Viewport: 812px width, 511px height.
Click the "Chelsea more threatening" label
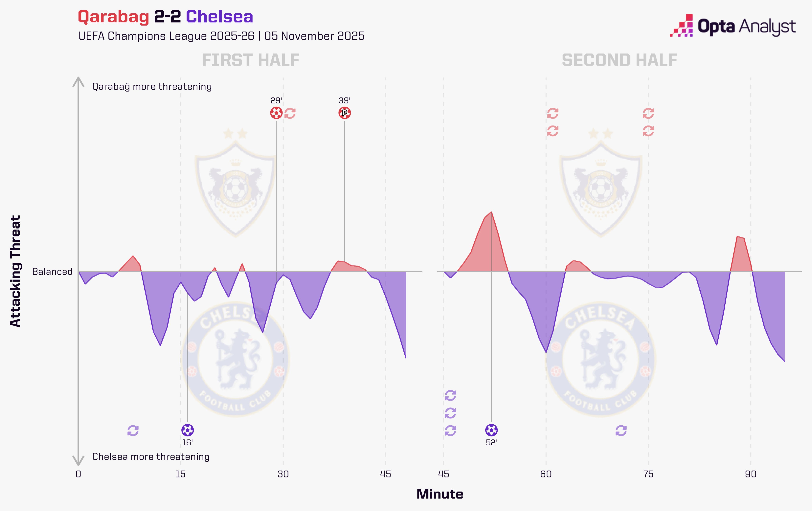[x=151, y=457]
